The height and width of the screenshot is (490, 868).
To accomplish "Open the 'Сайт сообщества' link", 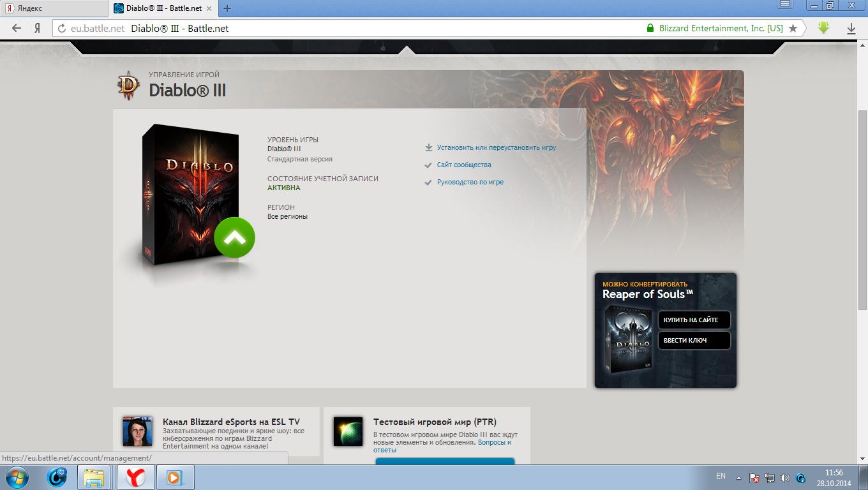I will pyautogui.click(x=464, y=165).
